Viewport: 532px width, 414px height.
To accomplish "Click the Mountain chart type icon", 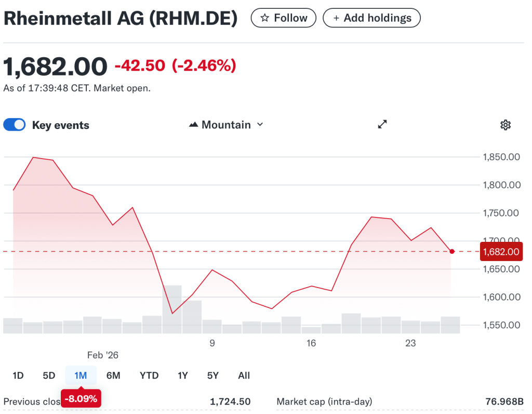I will coord(194,125).
